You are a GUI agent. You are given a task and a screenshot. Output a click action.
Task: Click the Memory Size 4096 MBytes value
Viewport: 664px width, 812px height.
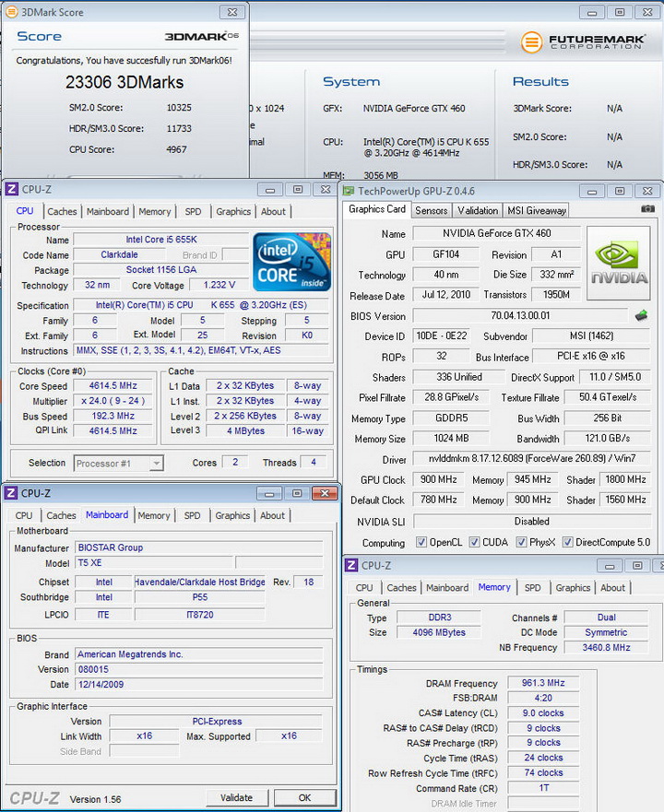439,632
